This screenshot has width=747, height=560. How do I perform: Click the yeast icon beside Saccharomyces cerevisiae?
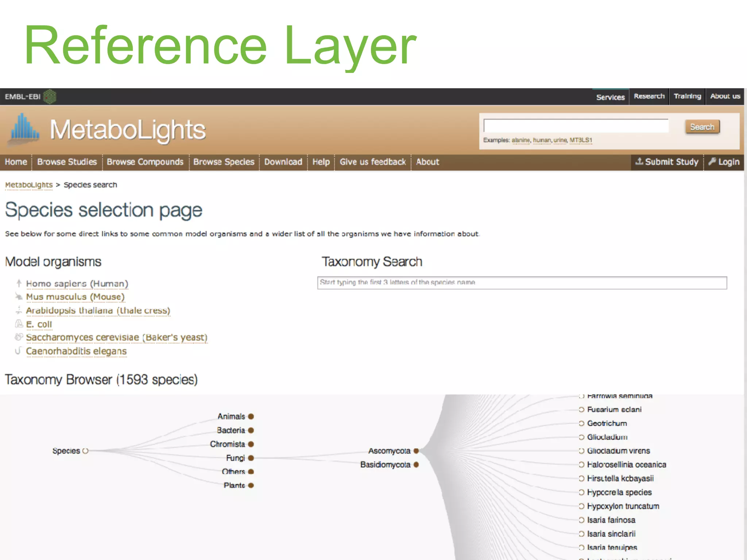(19, 337)
